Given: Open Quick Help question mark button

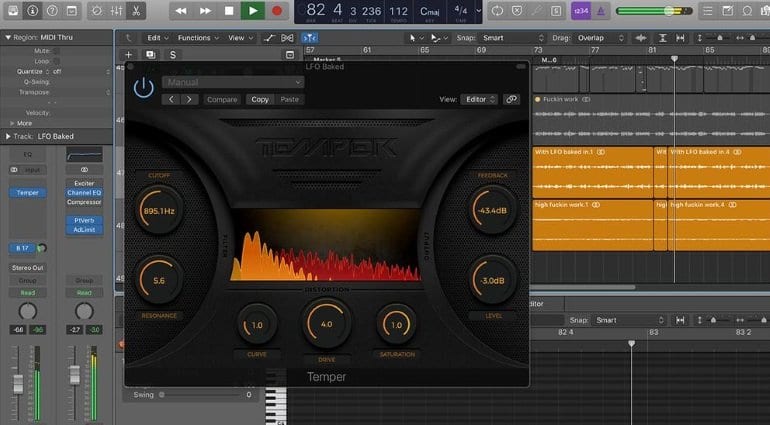Looking at the screenshot, I should [x=52, y=11].
